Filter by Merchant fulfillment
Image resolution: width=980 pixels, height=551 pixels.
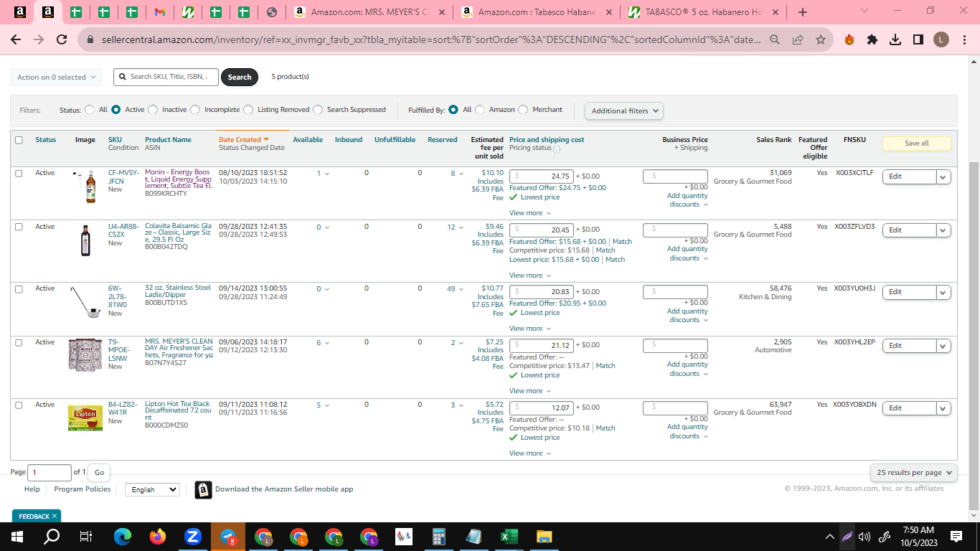pos(523,110)
